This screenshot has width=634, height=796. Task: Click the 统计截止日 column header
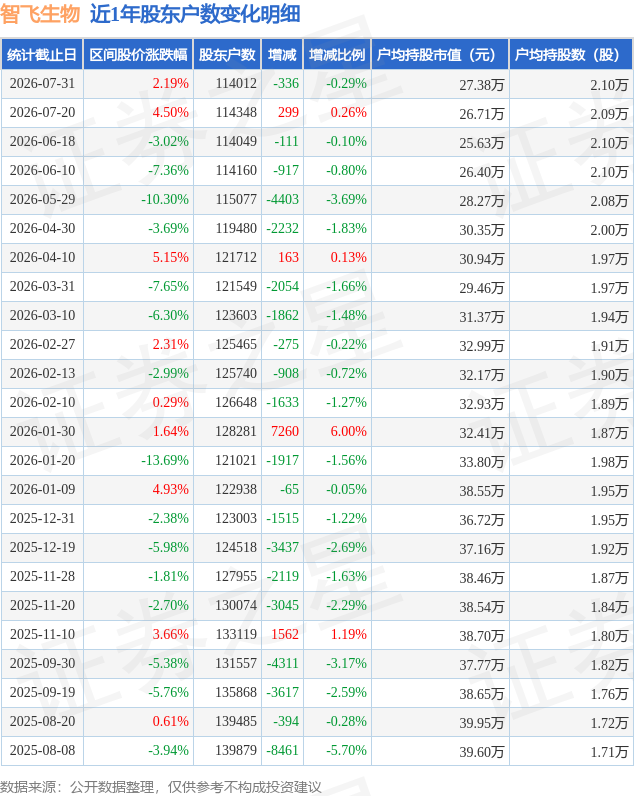[x=42, y=54]
